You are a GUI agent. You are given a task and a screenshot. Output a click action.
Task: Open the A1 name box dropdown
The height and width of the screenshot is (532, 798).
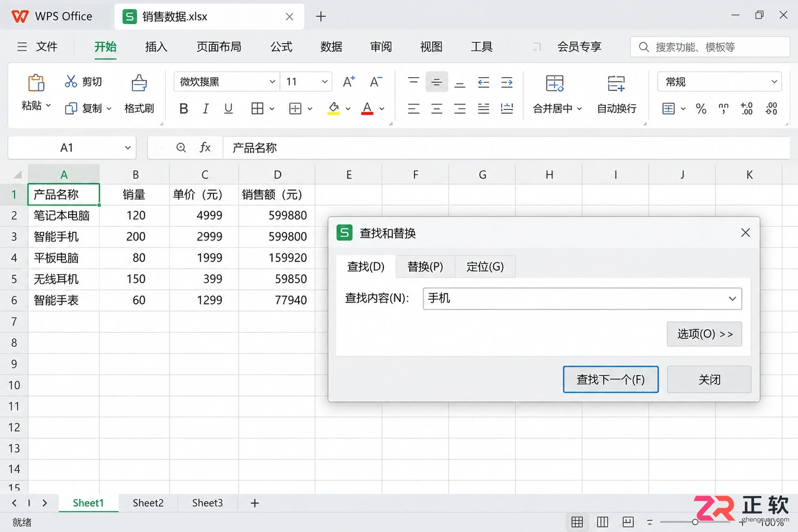[x=128, y=148]
